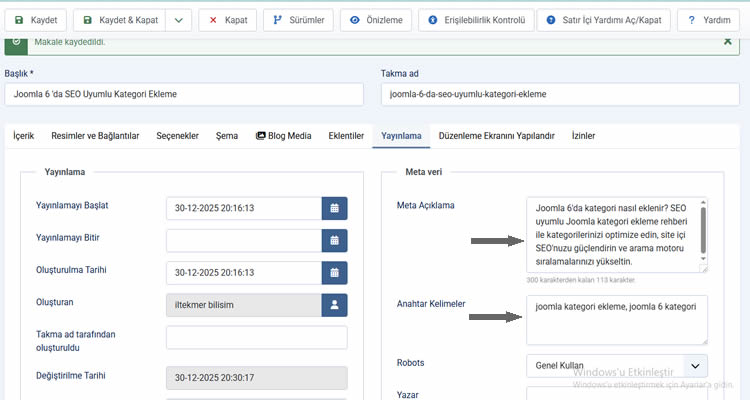Screen dimensions: 750x400
Task: Switch to the Şema tab
Action: tap(227, 136)
